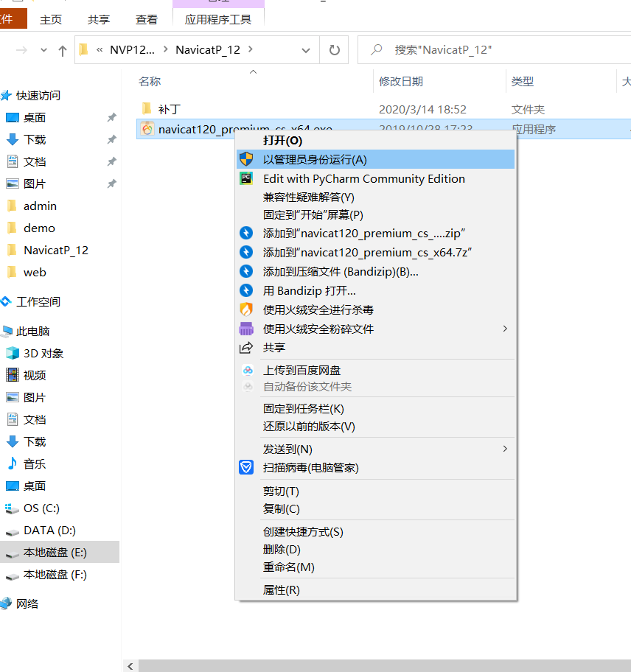
Task: Open the 查看 ribbon tab
Action: pos(147,20)
